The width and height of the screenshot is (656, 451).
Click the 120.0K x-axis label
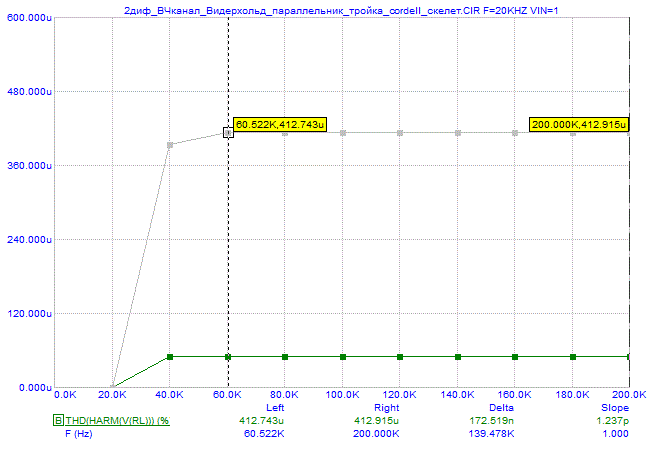[400, 395]
